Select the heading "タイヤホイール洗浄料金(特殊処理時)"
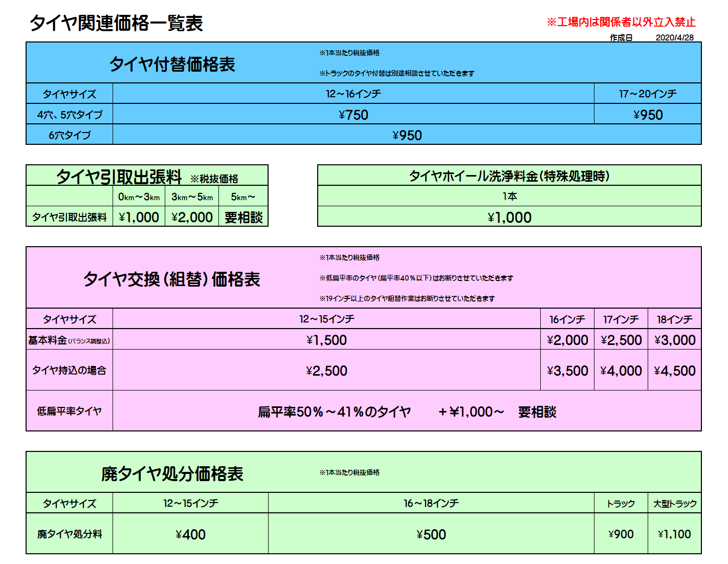This screenshot has width=728, height=564. click(510, 176)
